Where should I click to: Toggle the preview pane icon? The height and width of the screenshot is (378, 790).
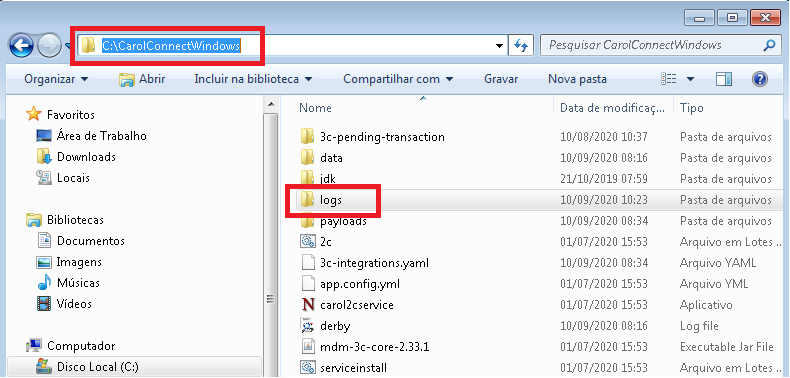coord(723,79)
